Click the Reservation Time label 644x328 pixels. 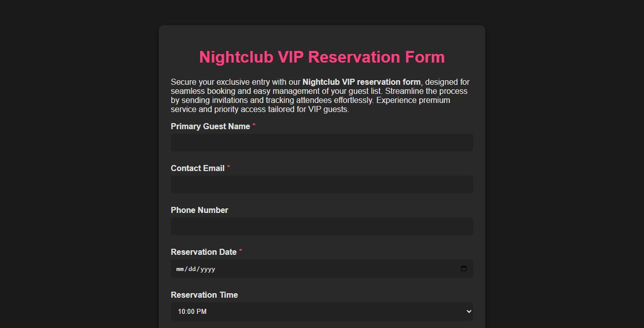click(x=204, y=295)
